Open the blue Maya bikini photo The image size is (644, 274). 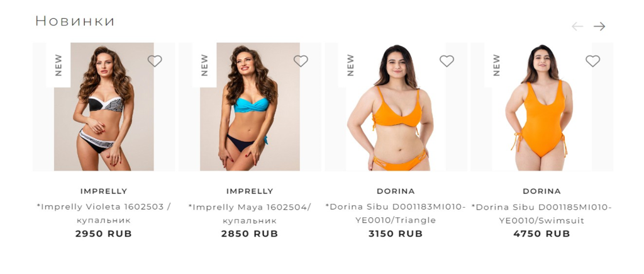250,106
